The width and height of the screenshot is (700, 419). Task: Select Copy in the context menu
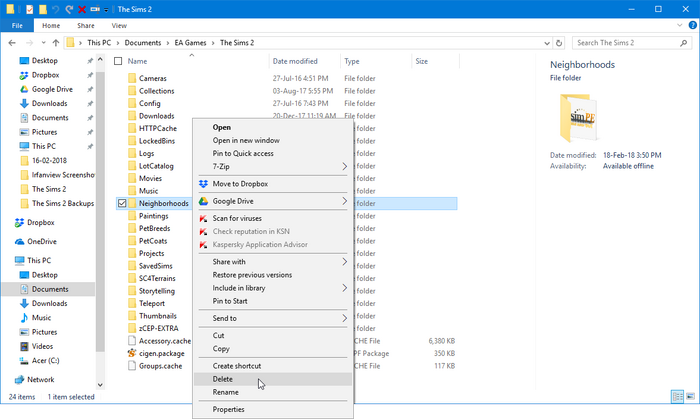pos(273,349)
